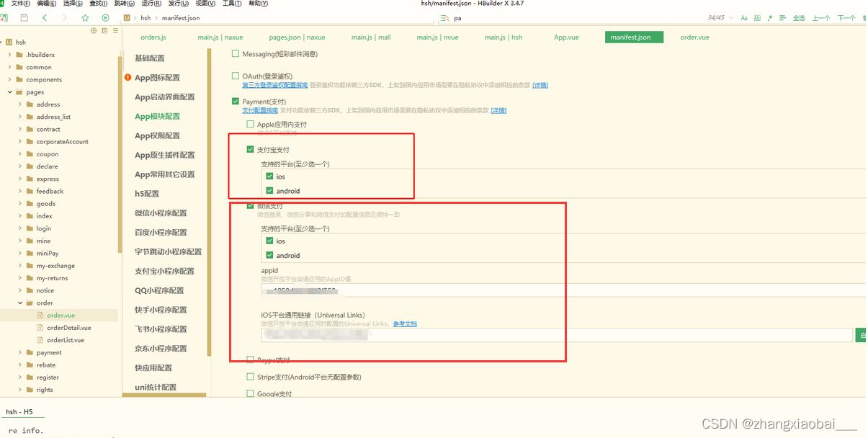This screenshot has height=438, width=868.
Task: Click the star bookmark icon
Action: coord(86,17)
